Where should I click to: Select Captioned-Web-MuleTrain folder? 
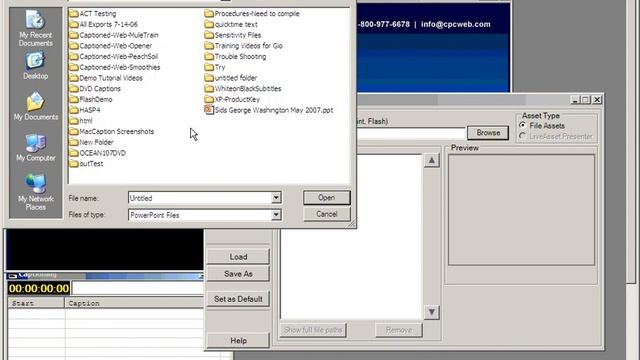(x=114, y=35)
